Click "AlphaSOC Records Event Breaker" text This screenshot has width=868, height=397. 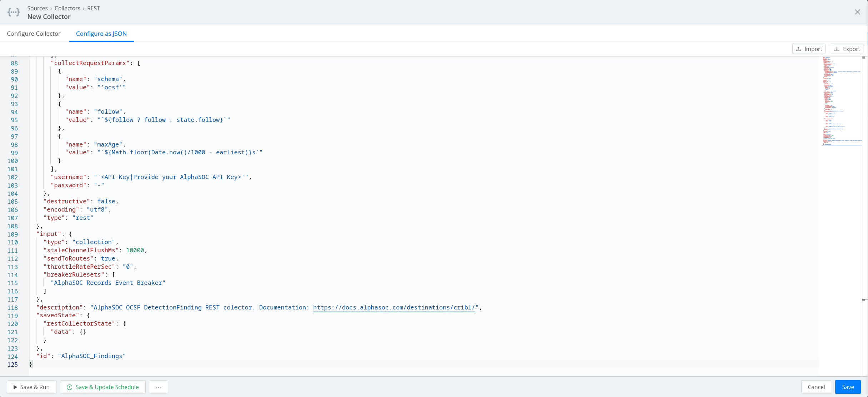108,283
